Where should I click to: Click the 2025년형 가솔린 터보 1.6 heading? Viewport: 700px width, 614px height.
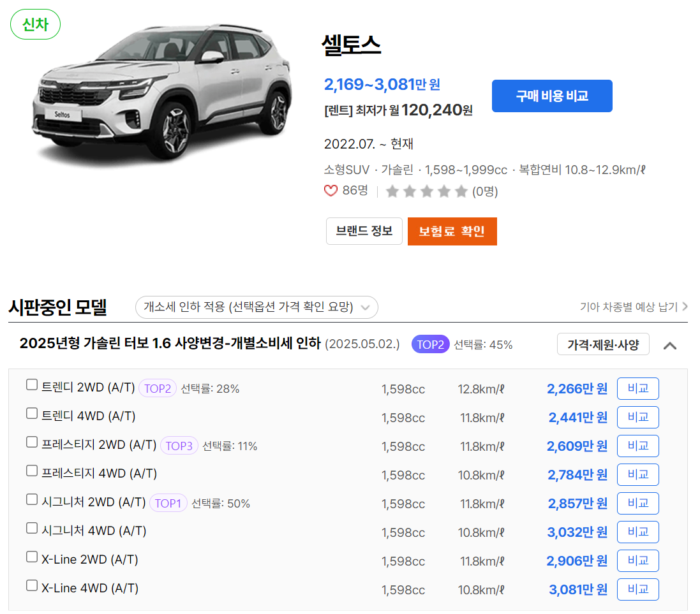click(170, 344)
